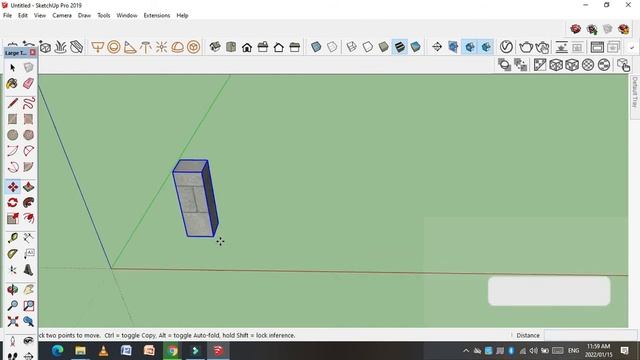
Task: Show V-Ray Frame Buffer window
Action: coord(597,47)
